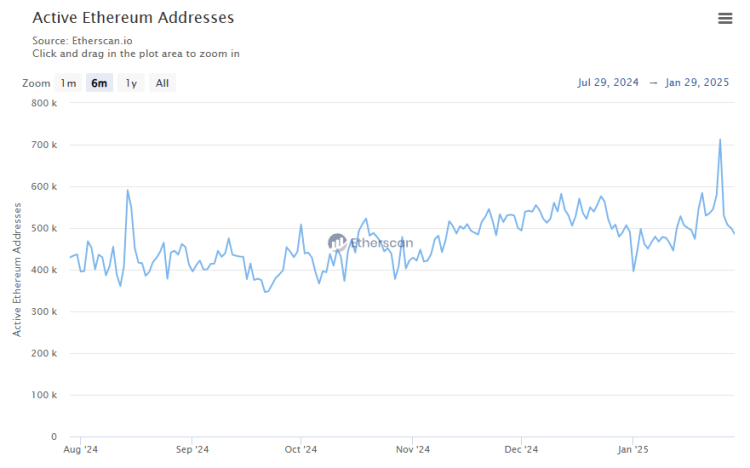Click the Etherscan watermark logo
Image resolution: width=750 pixels, height=468 pixels.
pyautogui.click(x=368, y=242)
